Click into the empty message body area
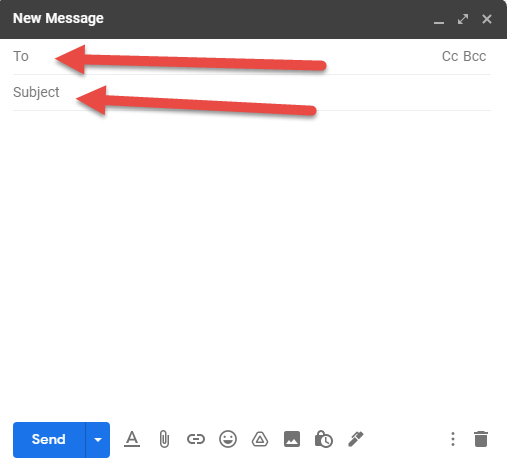 252,263
